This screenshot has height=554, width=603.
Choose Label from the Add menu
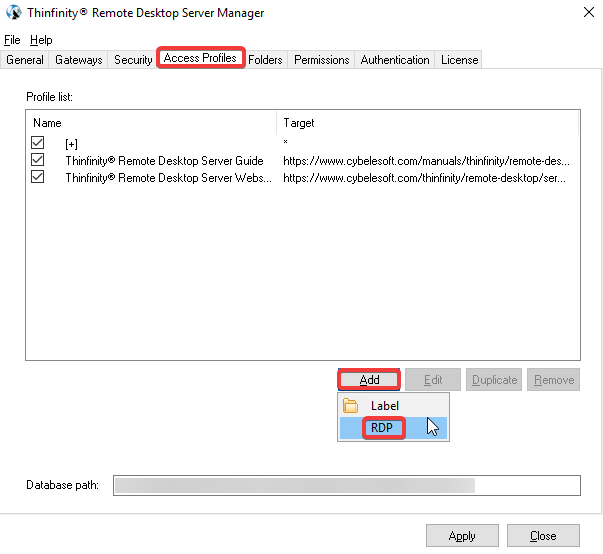(393, 406)
